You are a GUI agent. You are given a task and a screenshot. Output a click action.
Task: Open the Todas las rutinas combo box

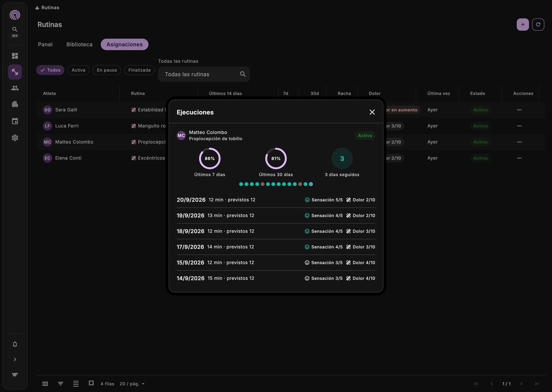coord(204,74)
